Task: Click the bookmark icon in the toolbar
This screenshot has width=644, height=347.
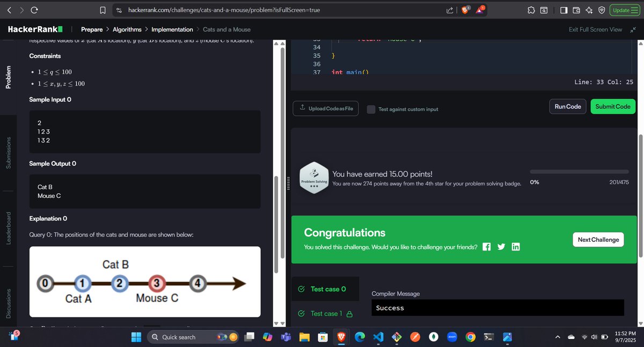Action: click(102, 10)
